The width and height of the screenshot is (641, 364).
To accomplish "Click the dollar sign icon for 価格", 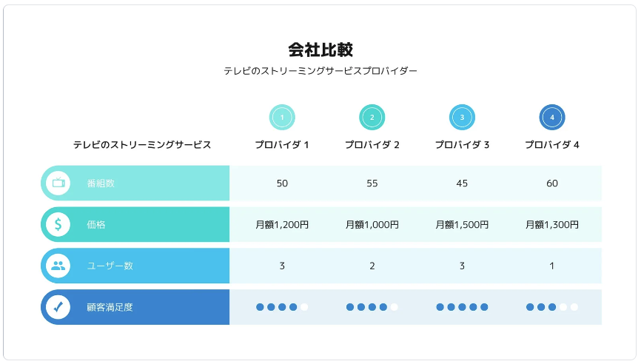I will [x=58, y=224].
